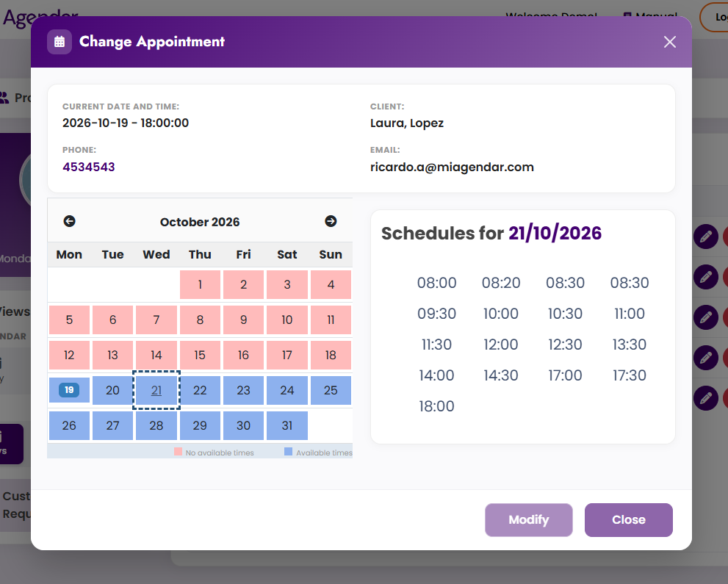Viewport: 728px width, 584px height.
Task: Select October 20 in the calendar
Action: [x=113, y=390]
